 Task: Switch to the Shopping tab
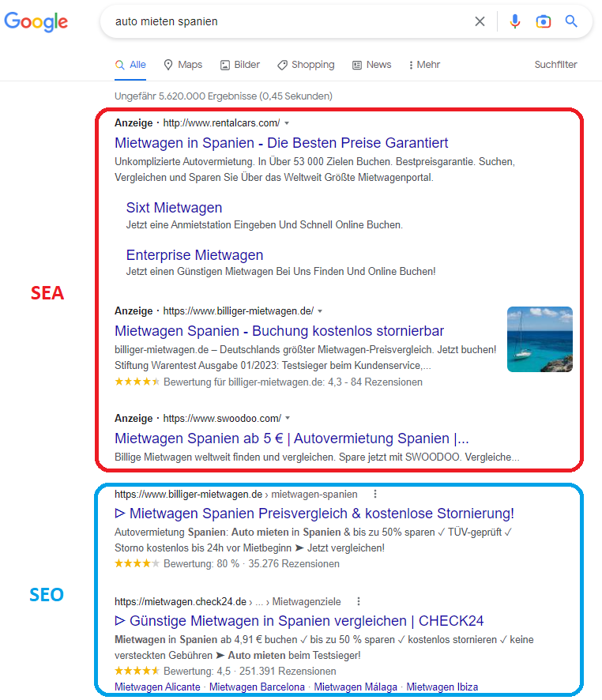click(x=306, y=65)
